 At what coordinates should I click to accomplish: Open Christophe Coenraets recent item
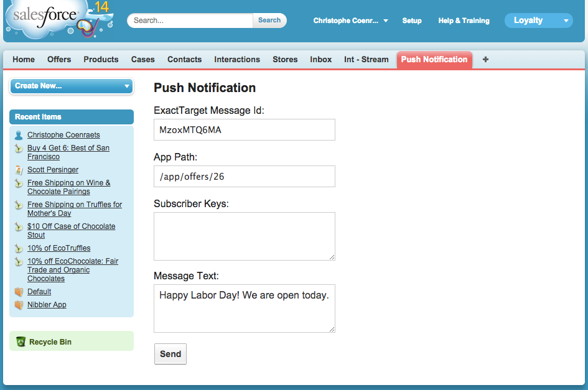tap(63, 135)
